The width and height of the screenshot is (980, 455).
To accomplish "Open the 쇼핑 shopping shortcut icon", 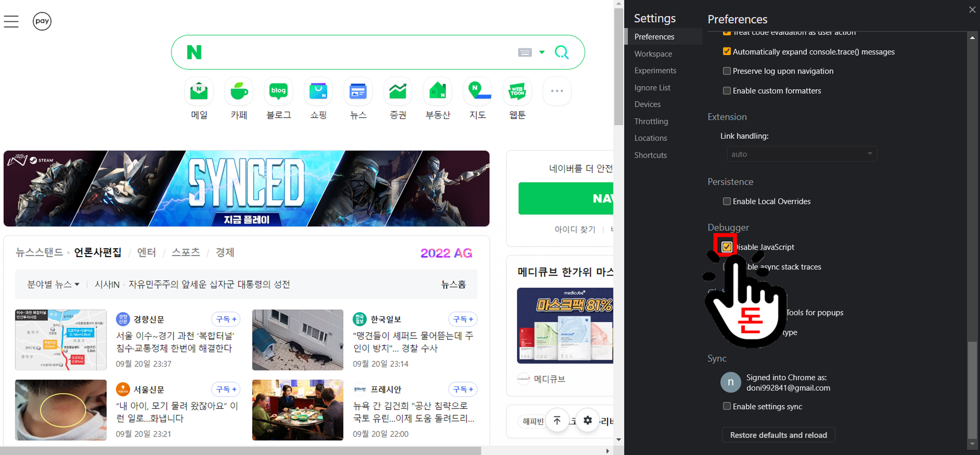I will coord(318,91).
